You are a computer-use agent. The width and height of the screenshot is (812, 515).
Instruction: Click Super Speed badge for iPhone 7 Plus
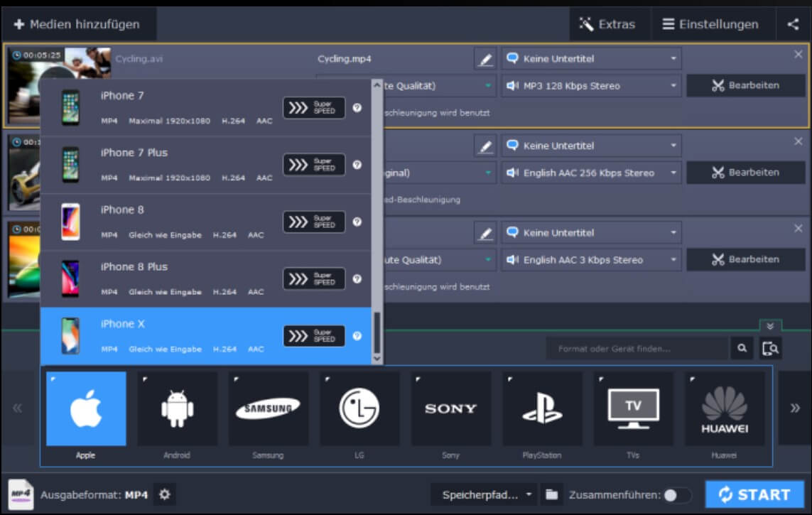314,165
